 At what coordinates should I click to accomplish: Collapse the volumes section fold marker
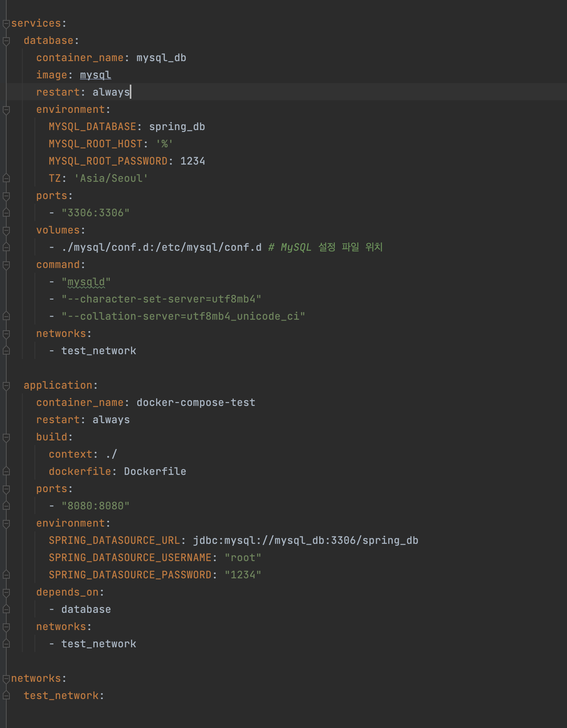click(6, 230)
